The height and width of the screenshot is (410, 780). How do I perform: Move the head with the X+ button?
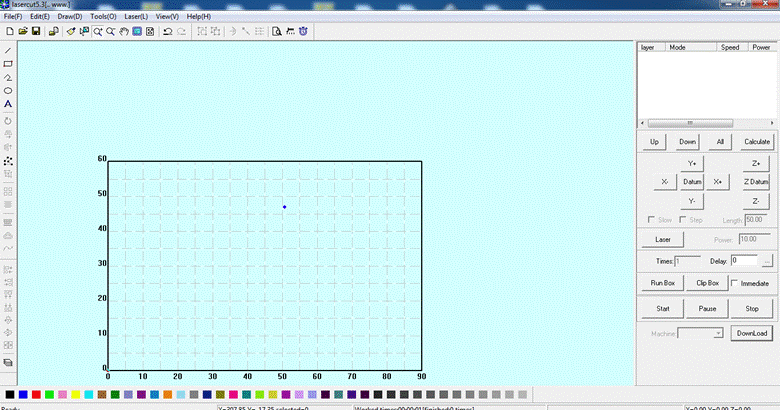click(718, 182)
